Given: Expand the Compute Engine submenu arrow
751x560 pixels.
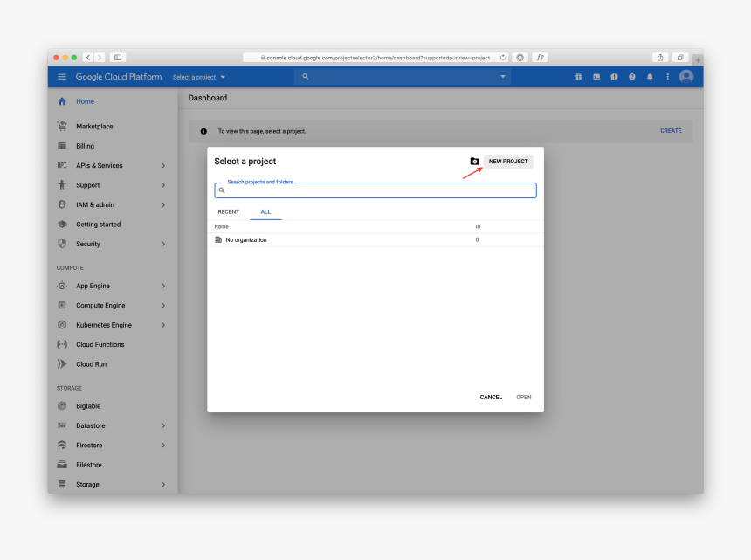Looking at the screenshot, I should click(x=163, y=306).
